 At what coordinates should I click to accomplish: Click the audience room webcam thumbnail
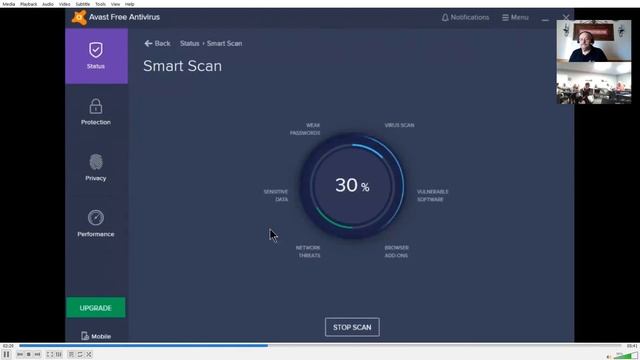click(x=594, y=83)
